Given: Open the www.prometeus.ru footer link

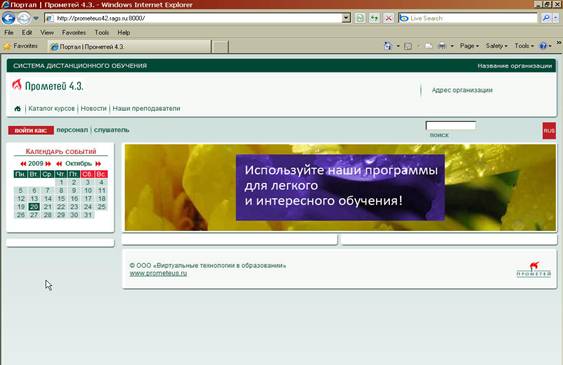Looking at the screenshot, I should (158, 273).
